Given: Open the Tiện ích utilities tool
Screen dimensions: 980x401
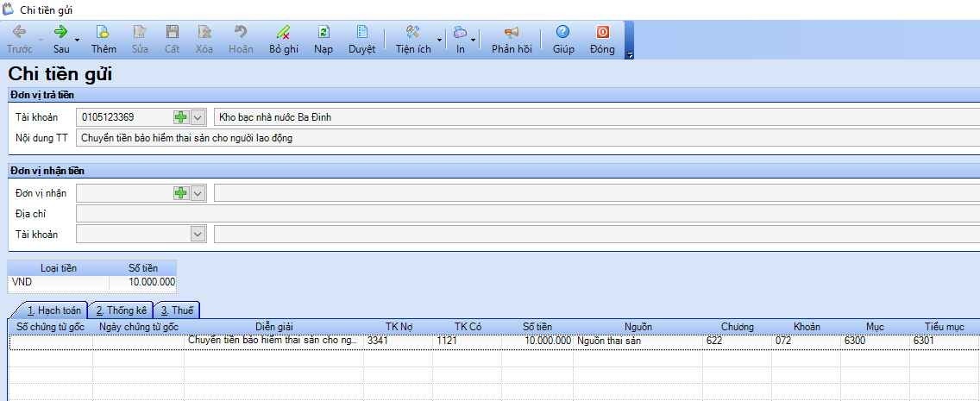Looking at the screenshot, I should click(x=413, y=40).
